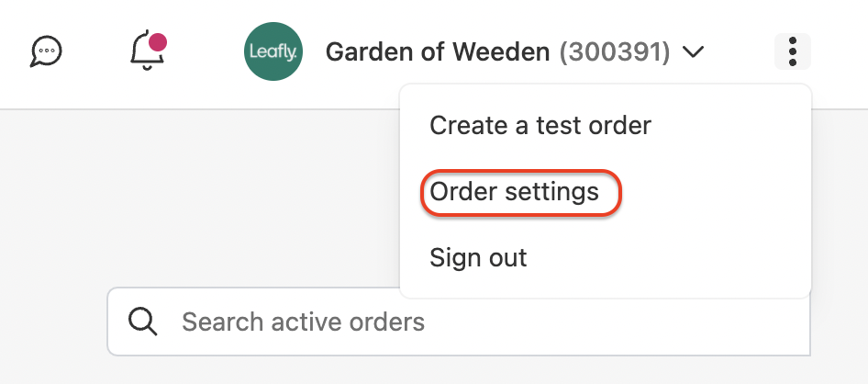
Task: Click the dots inside the chat bubble
Action: [x=48, y=50]
